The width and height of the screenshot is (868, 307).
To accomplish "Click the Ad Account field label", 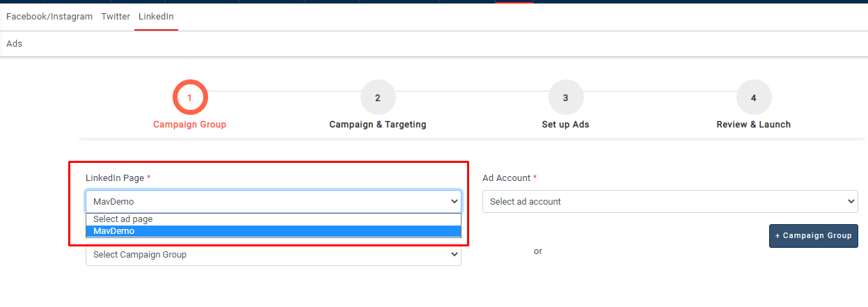I will 506,178.
